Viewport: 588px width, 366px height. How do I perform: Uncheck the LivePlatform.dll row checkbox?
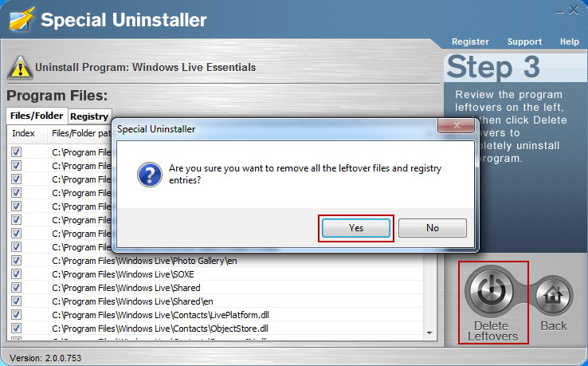[x=16, y=315]
